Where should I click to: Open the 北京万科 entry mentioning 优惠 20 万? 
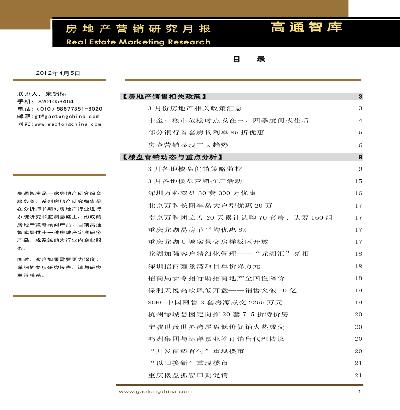(x=210, y=205)
